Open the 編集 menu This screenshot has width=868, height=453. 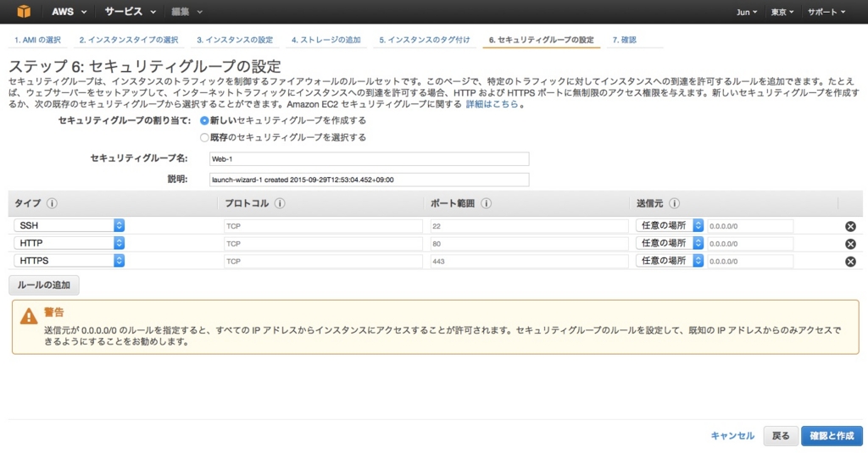pos(187,12)
